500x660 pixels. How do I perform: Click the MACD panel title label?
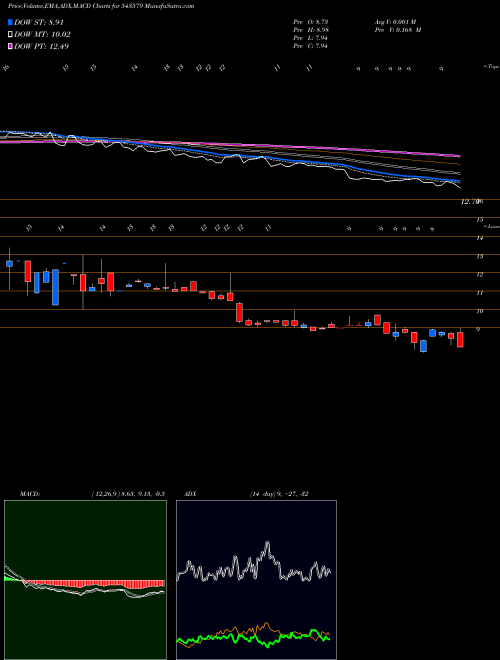click(29, 494)
